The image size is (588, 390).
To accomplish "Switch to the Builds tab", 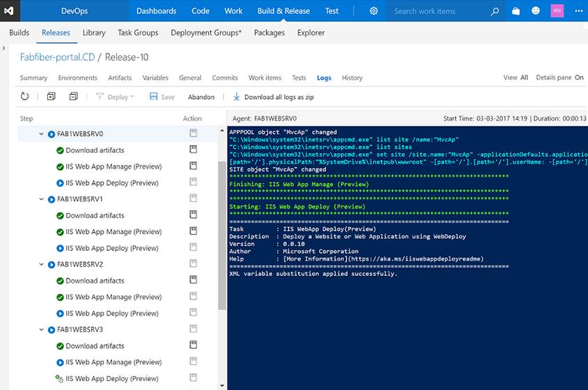I will pos(19,33).
